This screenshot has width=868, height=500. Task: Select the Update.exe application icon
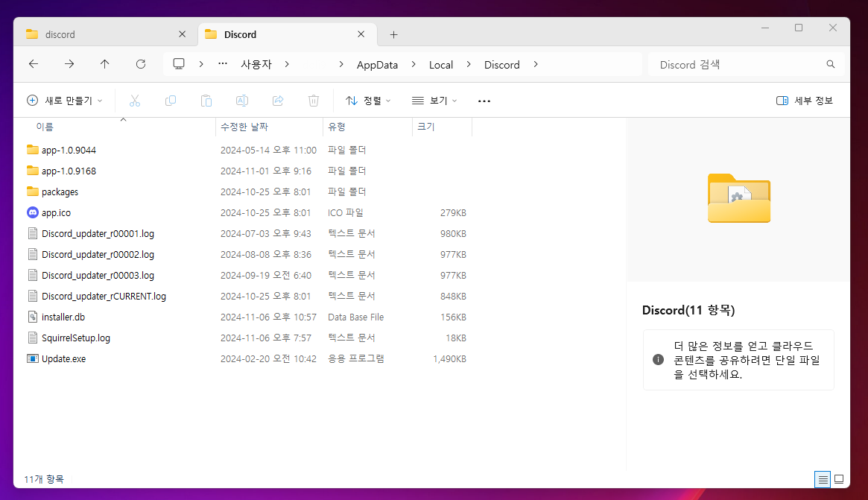click(x=33, y=359)
